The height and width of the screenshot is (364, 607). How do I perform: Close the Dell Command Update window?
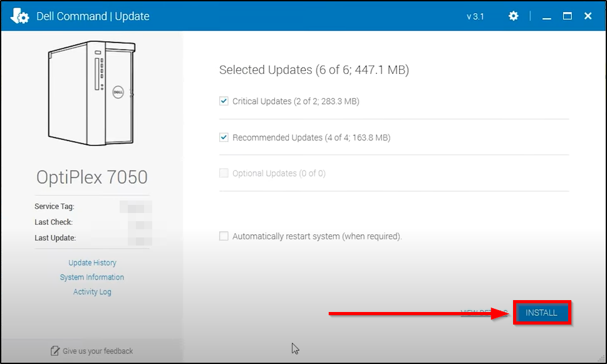tap(588, 16)
